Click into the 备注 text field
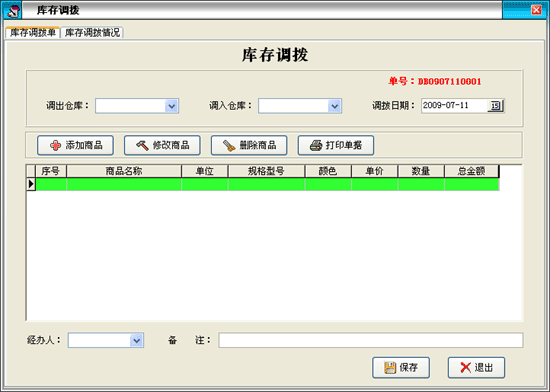 (x=371, y=340)
